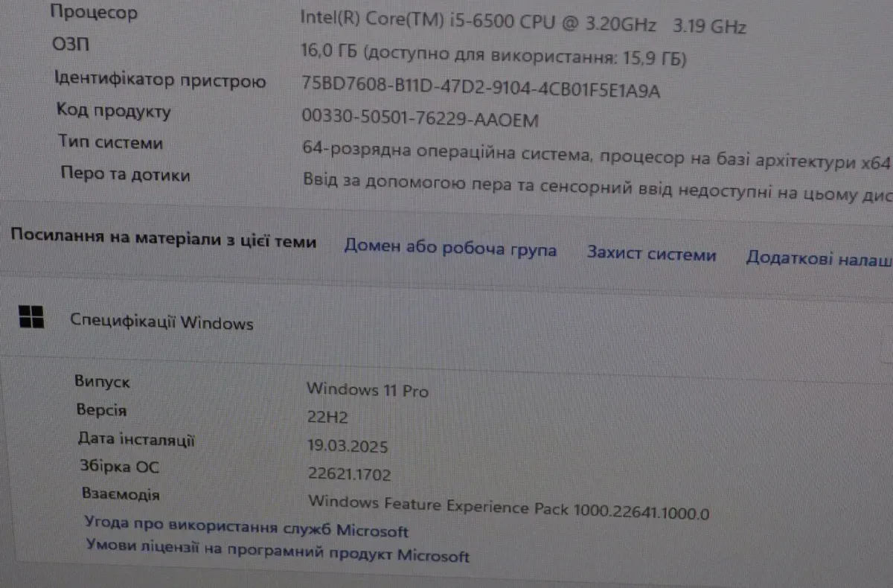This screenshot has width=893, height=588.
Task: Select the Intel Core i5-6500 processor value
Action: pos(523,22)
